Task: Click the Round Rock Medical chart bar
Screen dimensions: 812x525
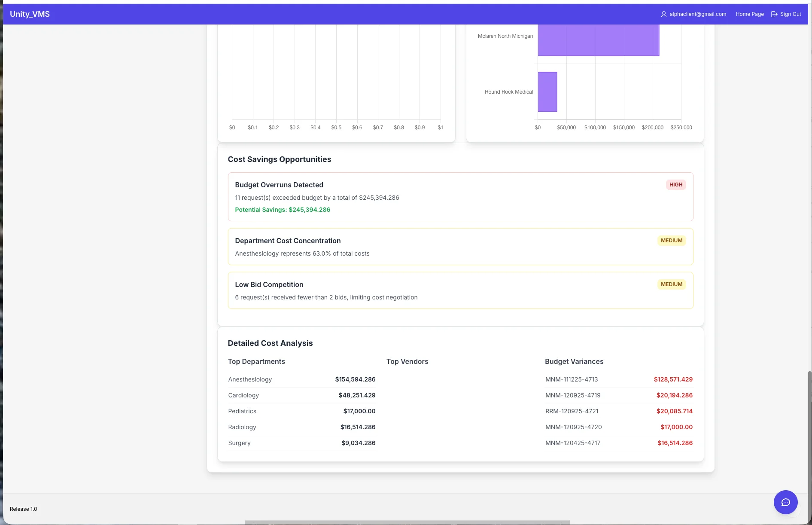Action: click(x=547, y=92)
